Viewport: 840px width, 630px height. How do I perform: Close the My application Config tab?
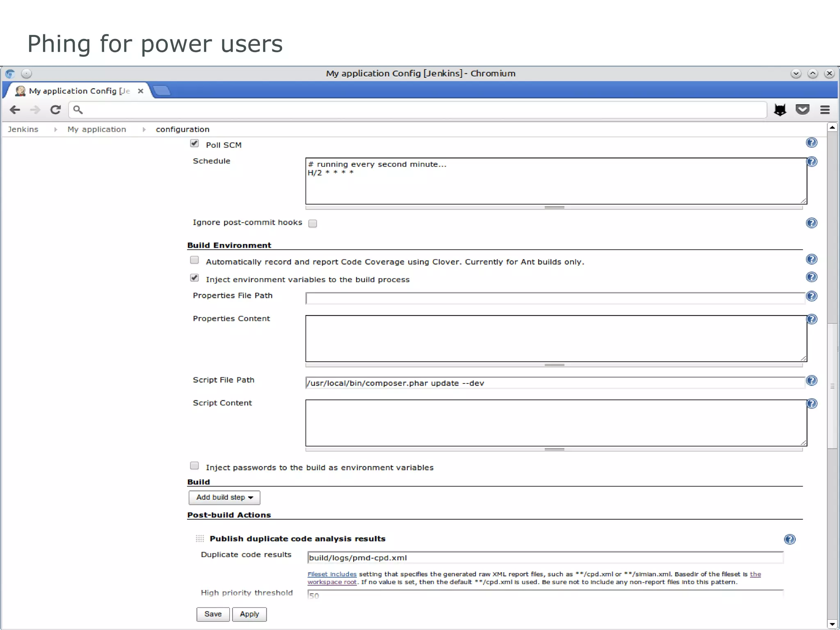(x=140, y=91)
